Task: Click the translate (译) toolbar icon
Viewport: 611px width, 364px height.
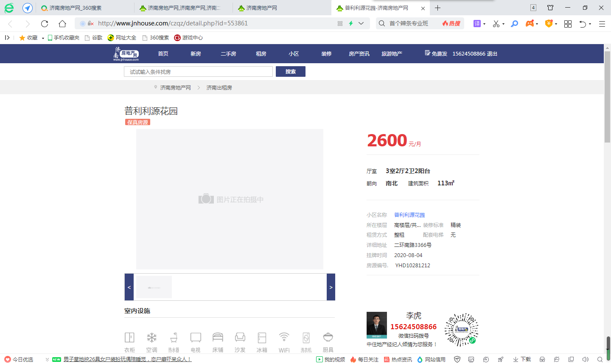Action: [x=477, y=24]
